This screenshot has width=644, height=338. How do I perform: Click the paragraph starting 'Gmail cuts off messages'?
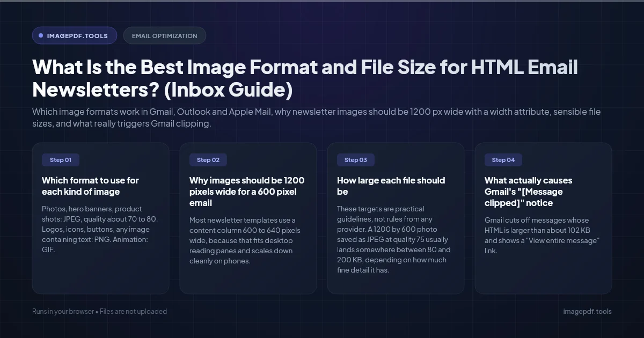[x=542, y=236]
